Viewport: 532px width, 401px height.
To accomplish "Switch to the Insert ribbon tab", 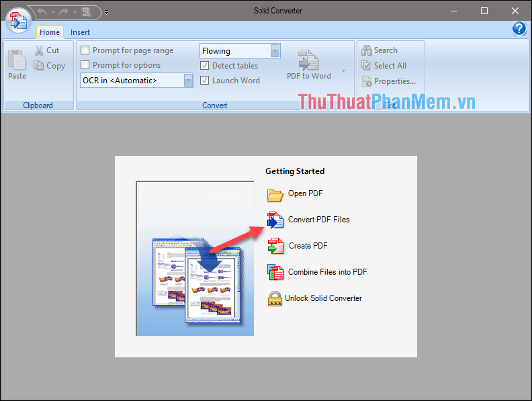I will click(80, 32).
